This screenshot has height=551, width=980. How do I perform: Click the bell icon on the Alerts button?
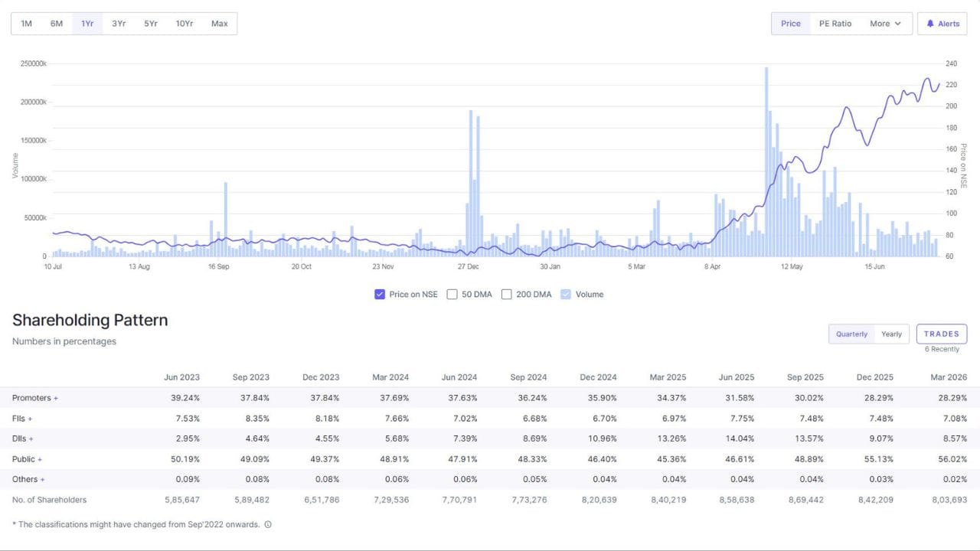(930, 24)
